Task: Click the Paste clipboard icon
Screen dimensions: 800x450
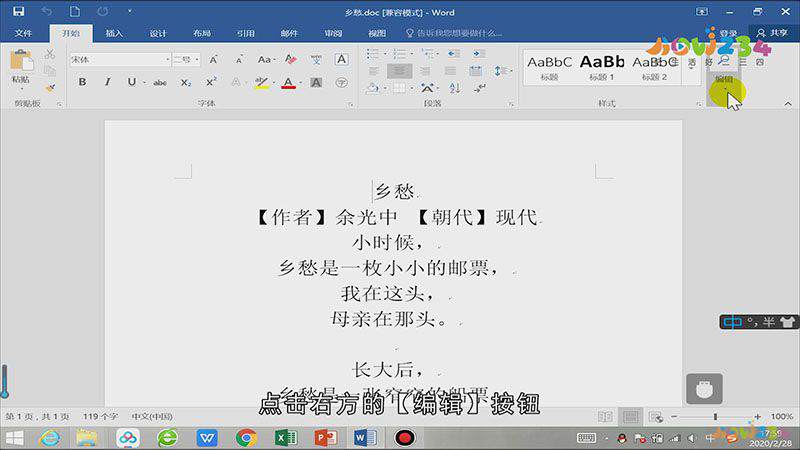Action: coord(21,61)
